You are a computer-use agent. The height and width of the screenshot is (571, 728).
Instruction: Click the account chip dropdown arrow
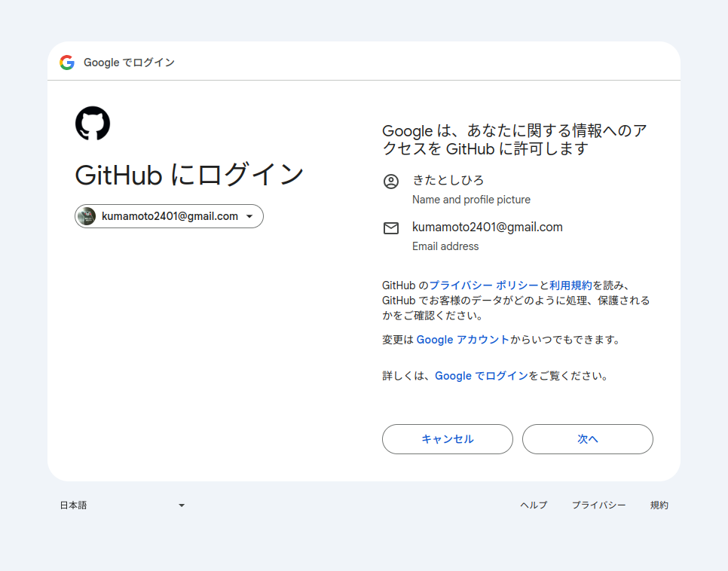pyautogui.click(x=249, y=217)
